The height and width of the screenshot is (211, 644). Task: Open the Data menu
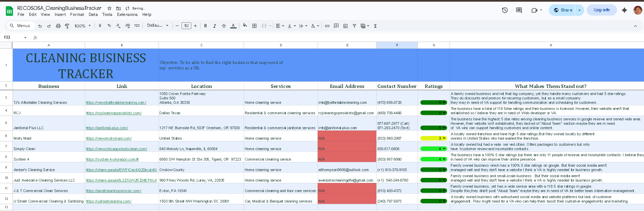click(93, 15)
